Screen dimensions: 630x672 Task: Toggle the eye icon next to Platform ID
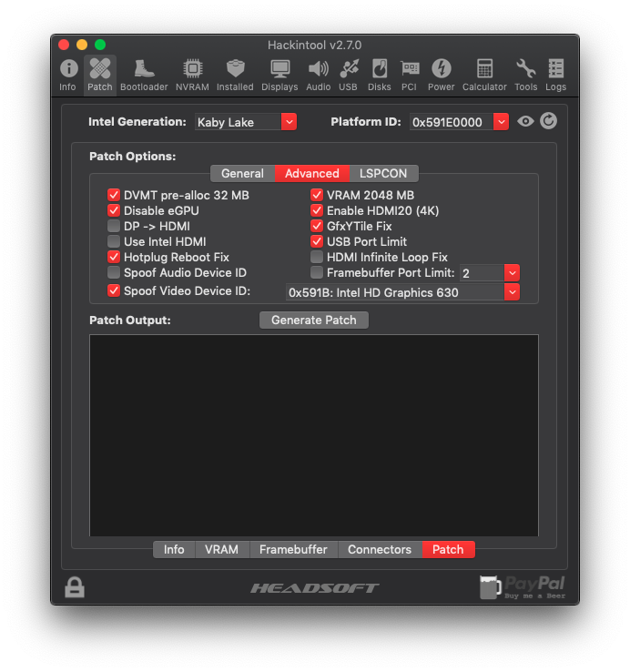525,121
